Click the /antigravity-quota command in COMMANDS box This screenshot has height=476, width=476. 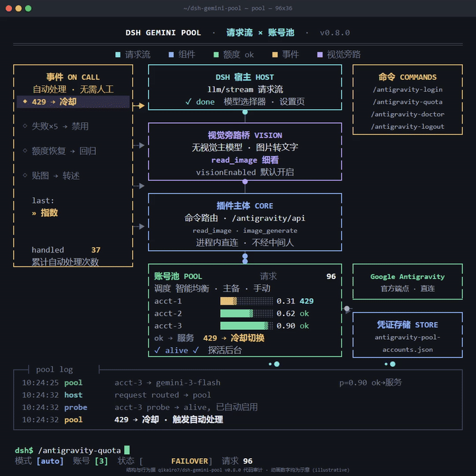pyautogui.click(x=408, y=102)
